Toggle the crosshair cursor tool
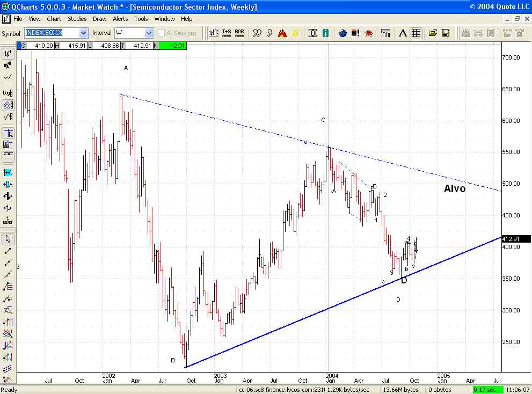Image resolution: width=532 pixels, height=394 pixels. coord(8,133)
